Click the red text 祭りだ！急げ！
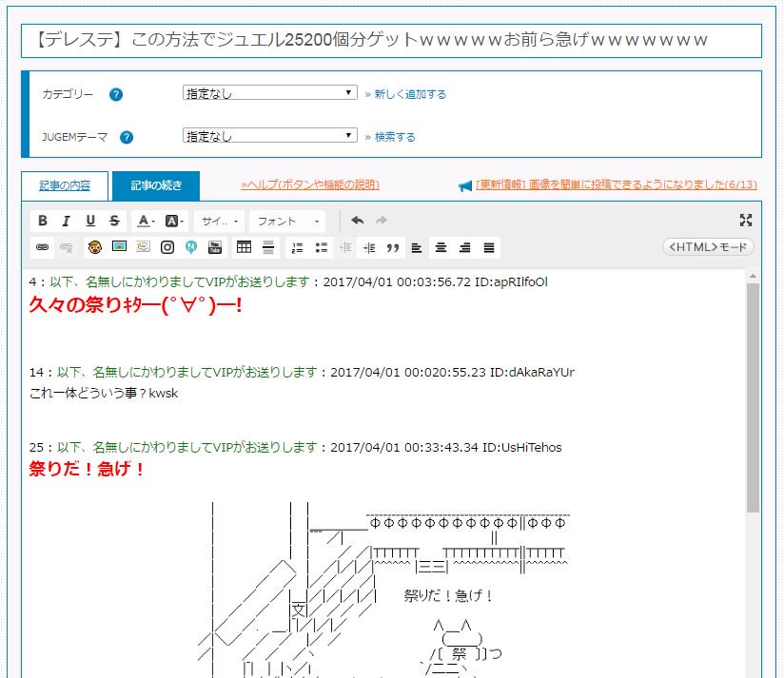 pos(87,469)
